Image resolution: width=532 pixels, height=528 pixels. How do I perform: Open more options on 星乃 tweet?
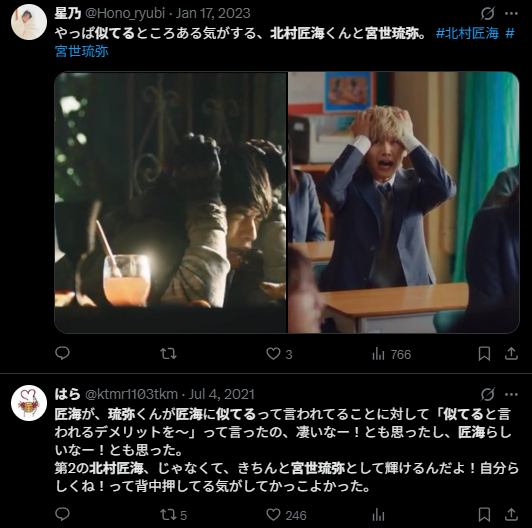(x=511, y=14)
